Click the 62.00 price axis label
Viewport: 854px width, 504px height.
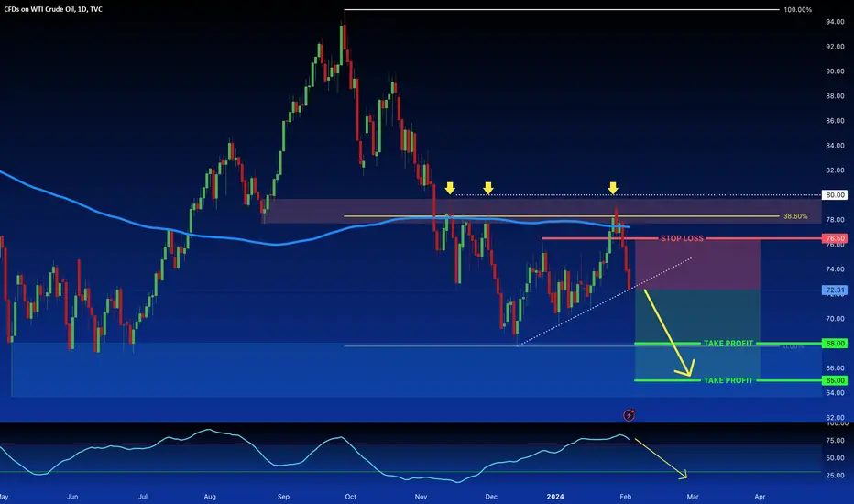click(x=835, y=417)
